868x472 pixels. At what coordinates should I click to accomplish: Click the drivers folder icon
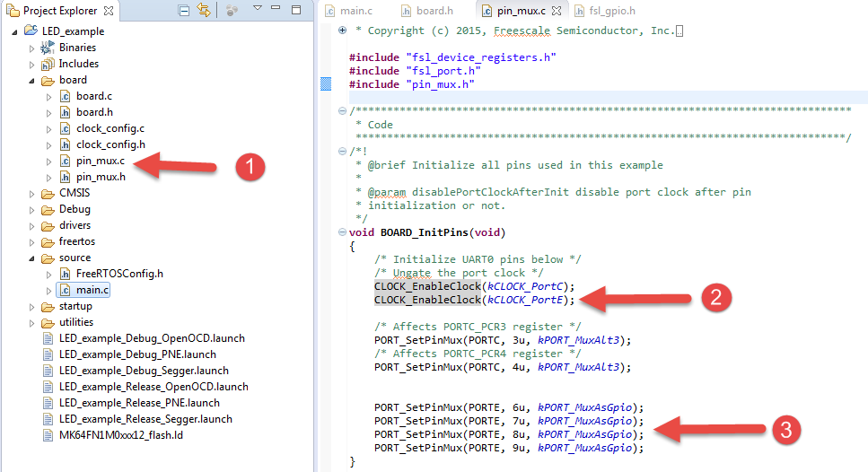pyautogui.click(x=48, y=226)
